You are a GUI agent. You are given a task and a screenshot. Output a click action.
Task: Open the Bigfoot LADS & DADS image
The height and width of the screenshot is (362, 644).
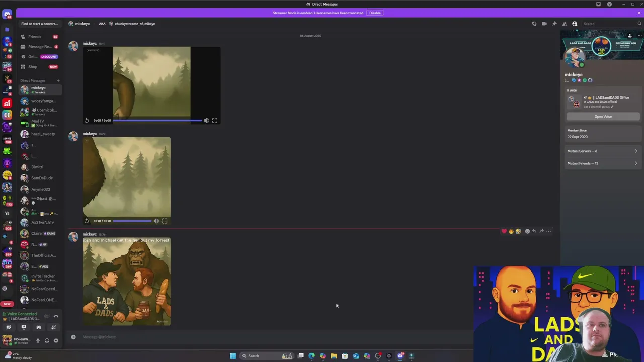tap(126, 282)
